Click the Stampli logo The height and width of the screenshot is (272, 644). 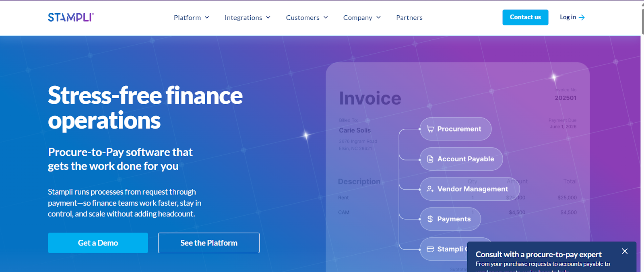point(71,17)
